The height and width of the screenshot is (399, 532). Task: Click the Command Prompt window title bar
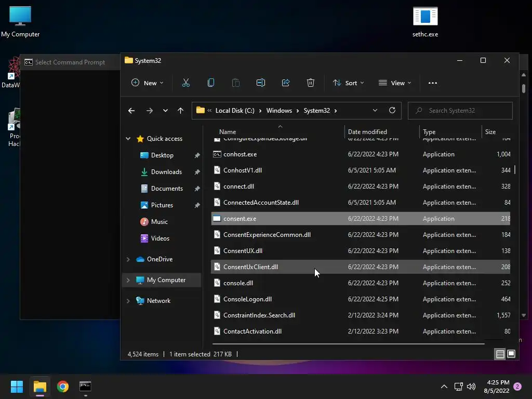pyautogui.click(x=70, y=62)
